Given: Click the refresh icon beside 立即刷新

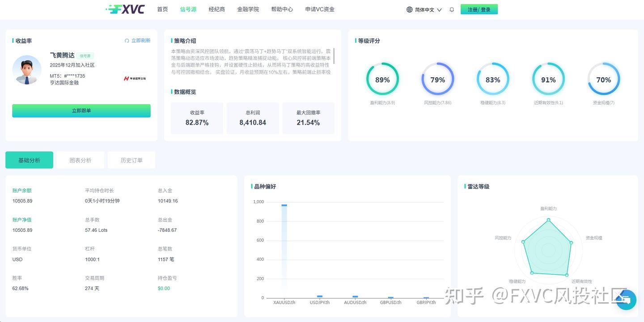Looking at the screenshot, I should (127, 40).
